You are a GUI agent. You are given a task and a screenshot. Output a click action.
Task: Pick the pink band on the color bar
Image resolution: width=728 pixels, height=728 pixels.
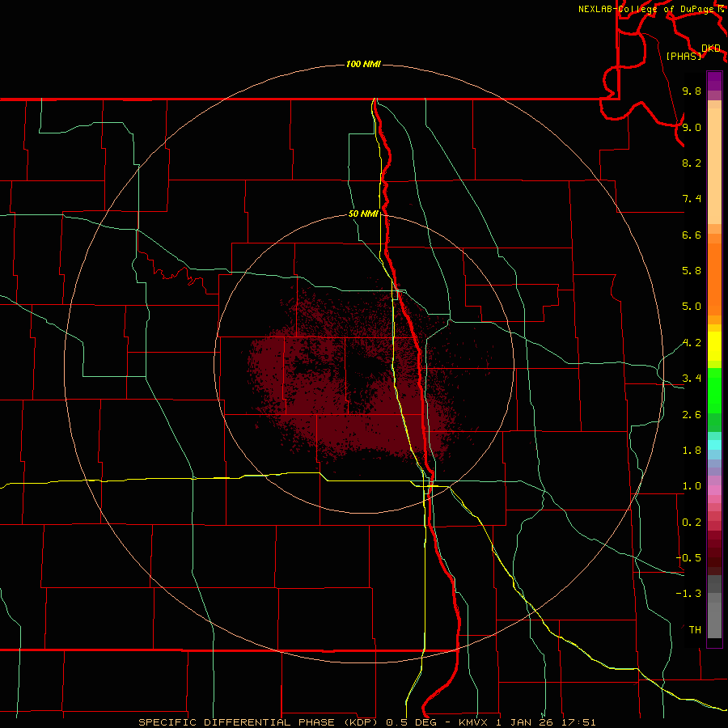[714, 490]
